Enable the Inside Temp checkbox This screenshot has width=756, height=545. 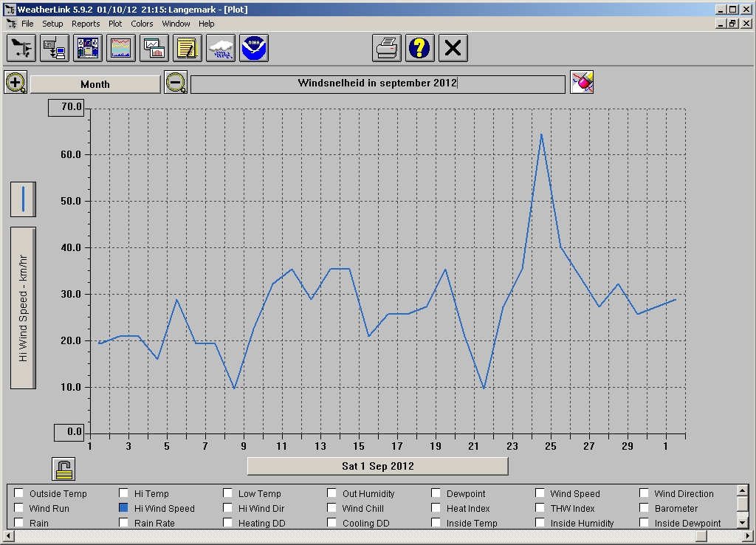[x=436, y=522]
